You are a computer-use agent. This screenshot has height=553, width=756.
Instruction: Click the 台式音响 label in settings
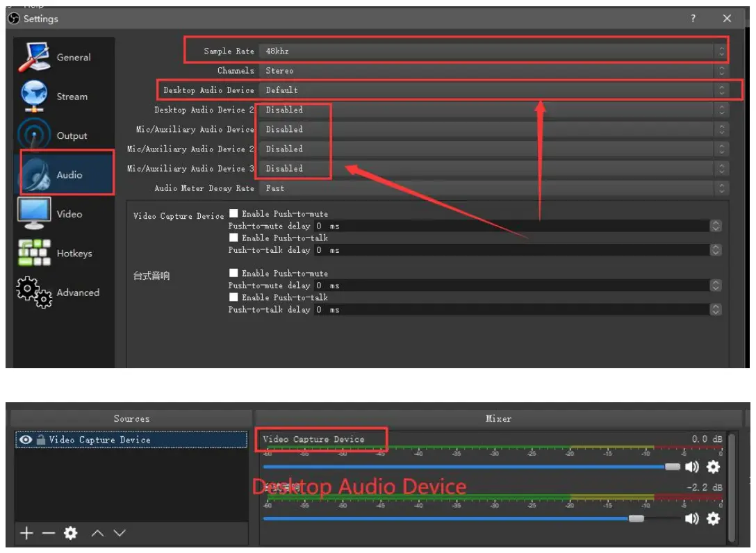pyautogui.click(x=151, y=276)
